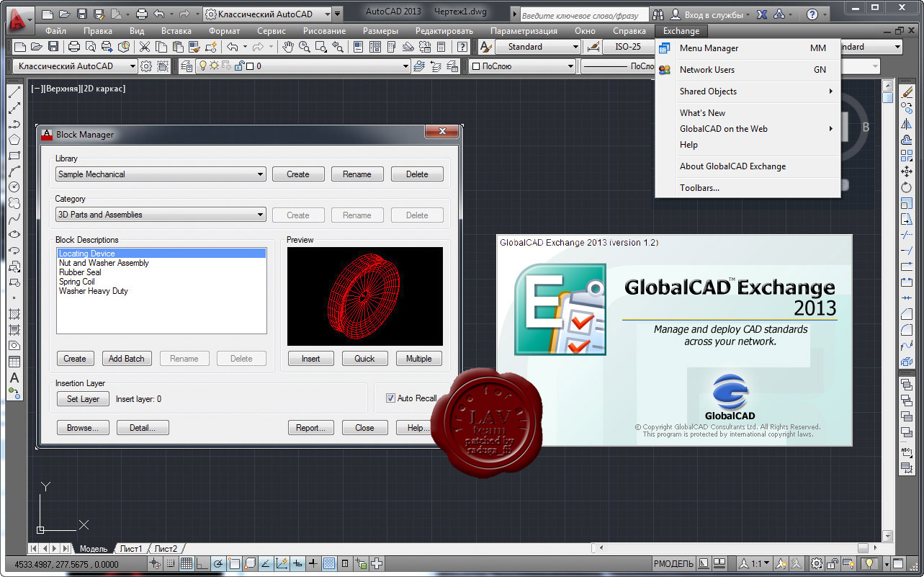924x577 pixels.
Task: Click Rename button in Library row
Action: coord(357,174)
